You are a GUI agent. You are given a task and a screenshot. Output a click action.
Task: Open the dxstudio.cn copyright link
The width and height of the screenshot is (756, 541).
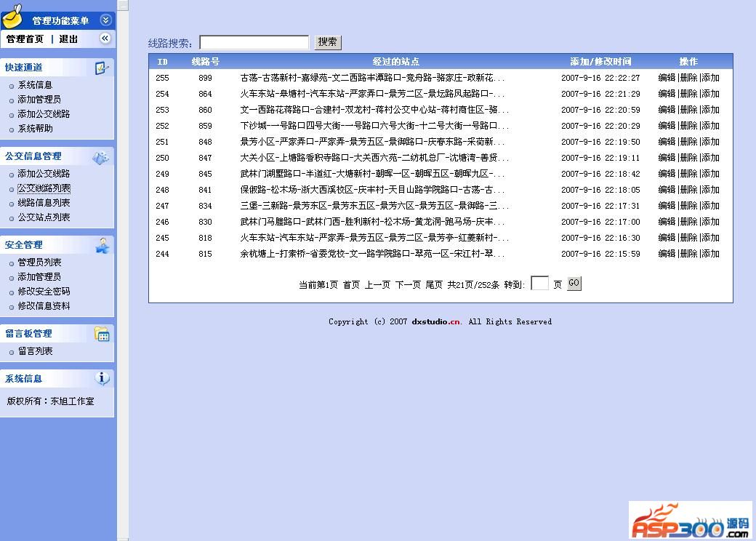pos(436,321)
